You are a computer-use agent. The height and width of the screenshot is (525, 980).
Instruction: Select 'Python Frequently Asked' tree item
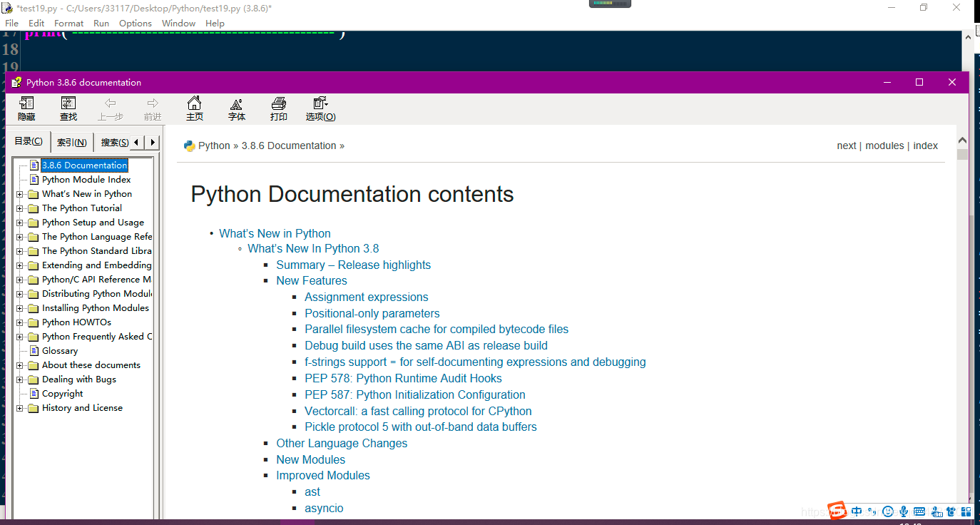(97, 336)
